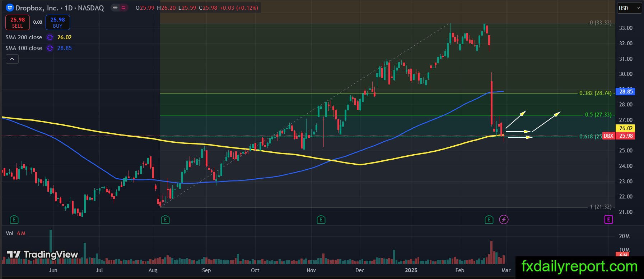Click 20M on the volume axis
The width and height of the screenshot is (644, 279).
pyautogui.click(x=625, y=236)
